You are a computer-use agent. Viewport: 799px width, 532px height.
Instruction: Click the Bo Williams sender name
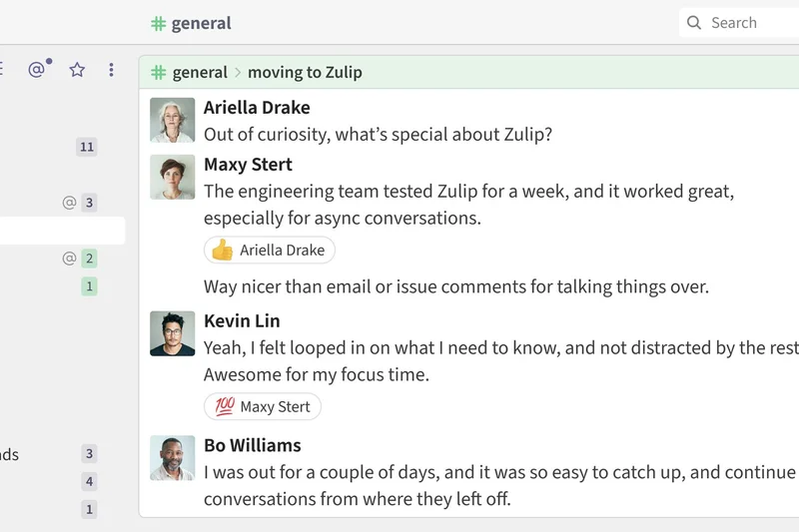tap(252, 445)
